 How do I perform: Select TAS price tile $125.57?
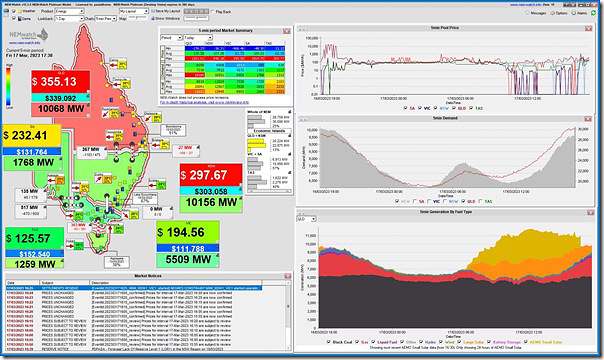[x=34, y=238]
